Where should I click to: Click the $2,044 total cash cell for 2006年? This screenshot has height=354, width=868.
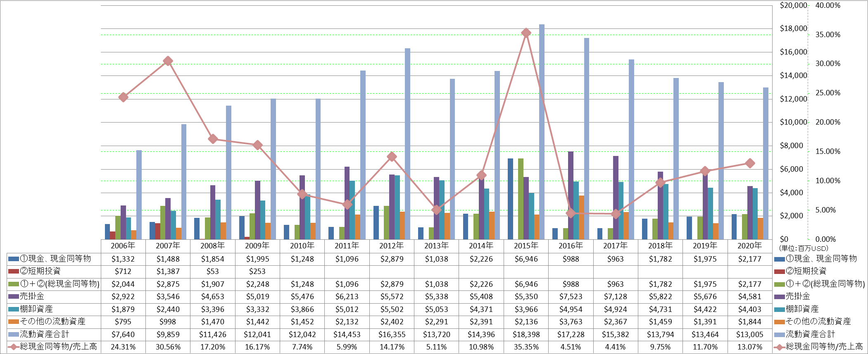click(123, 284)
